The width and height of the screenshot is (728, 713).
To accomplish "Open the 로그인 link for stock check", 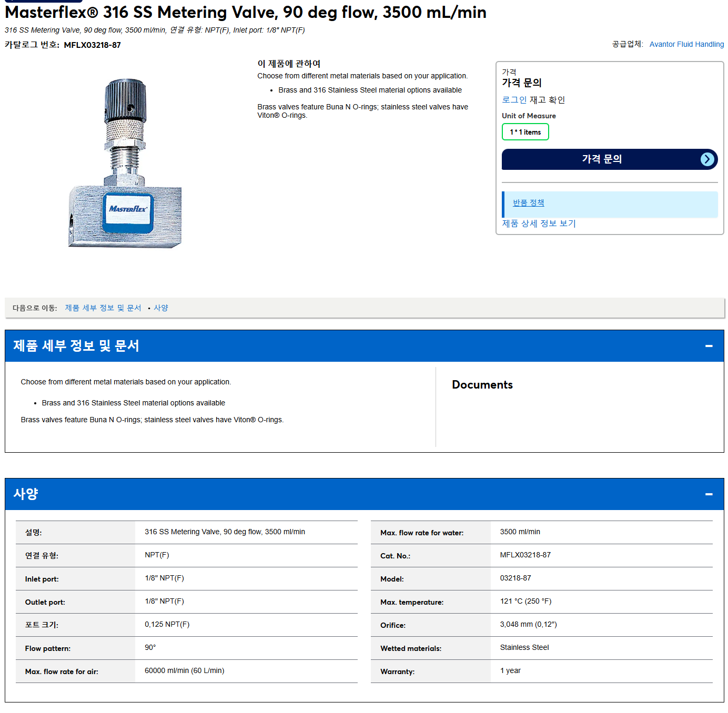I will click(x=514, y=100).
